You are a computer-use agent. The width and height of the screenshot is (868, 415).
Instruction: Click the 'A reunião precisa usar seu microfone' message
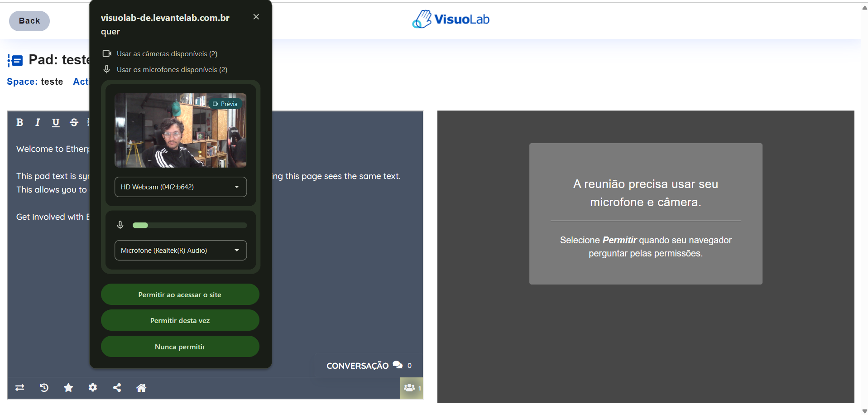tap(646, 193)
